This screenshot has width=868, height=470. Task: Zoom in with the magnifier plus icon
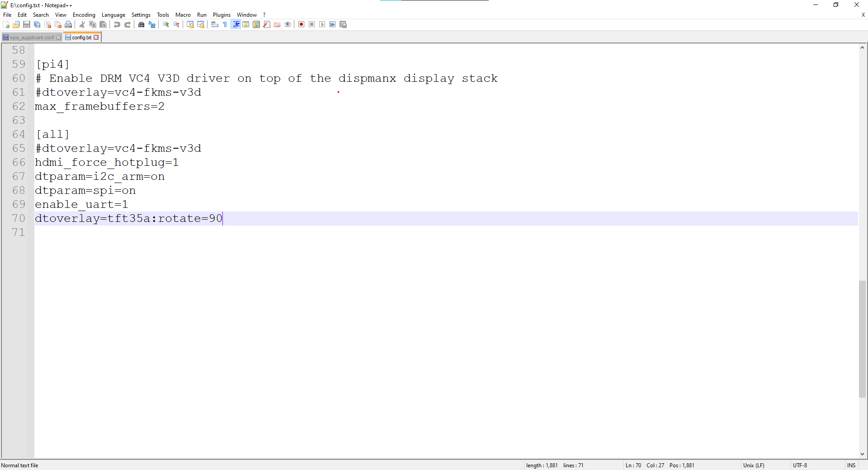(x=166, y=24)
